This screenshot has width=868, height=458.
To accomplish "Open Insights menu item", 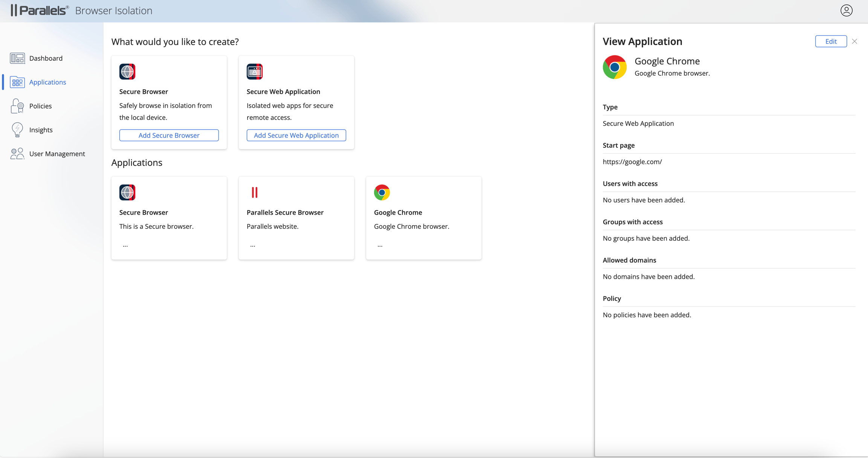I will coord(41,130).
